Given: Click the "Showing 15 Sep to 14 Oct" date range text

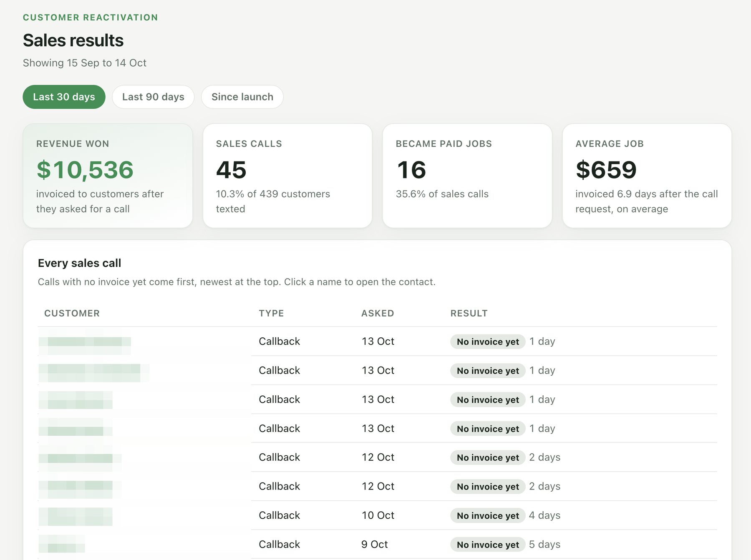Looking at the screenshot, I should click(x=85, y=63).
